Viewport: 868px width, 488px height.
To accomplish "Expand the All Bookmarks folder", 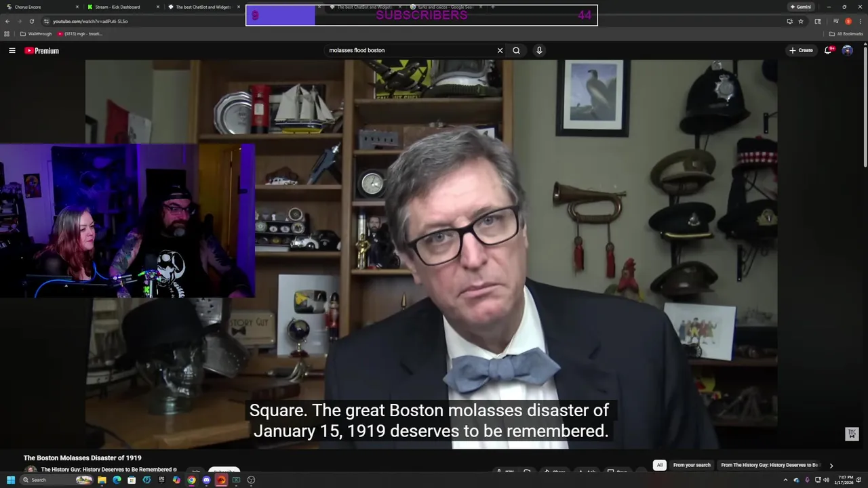I will 846,33.
